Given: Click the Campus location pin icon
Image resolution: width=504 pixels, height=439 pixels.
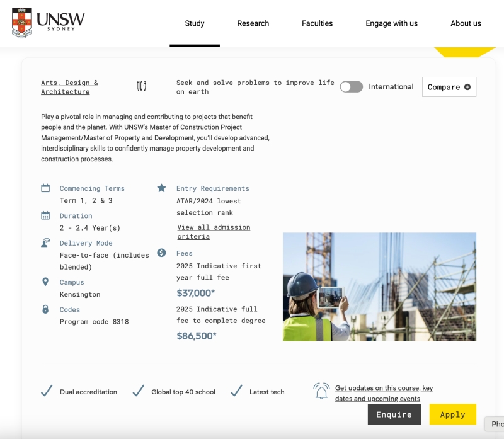Looking at the screenshot, I should point(45,282).
